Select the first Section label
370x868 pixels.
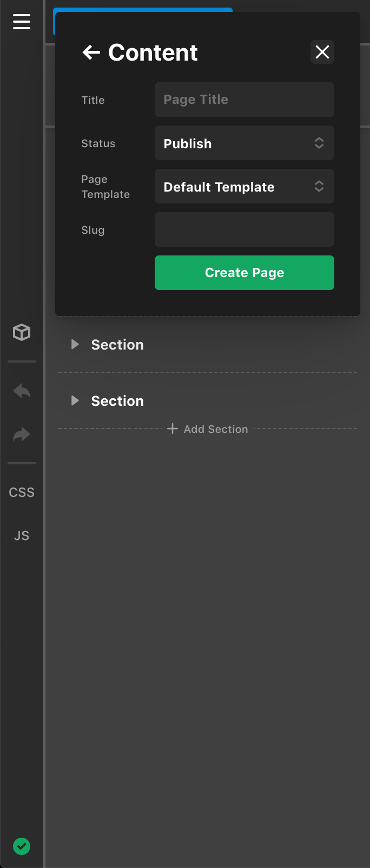tap(117, 345)
